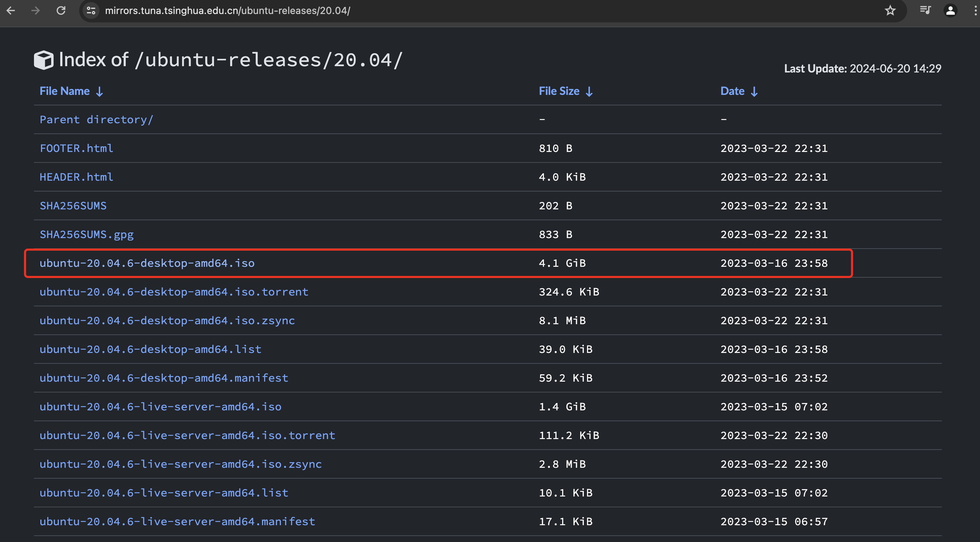The height and width of the screenshot is (542, 980).
Task: Open the media control icon in toolbar
Action: tap(925, 11)
